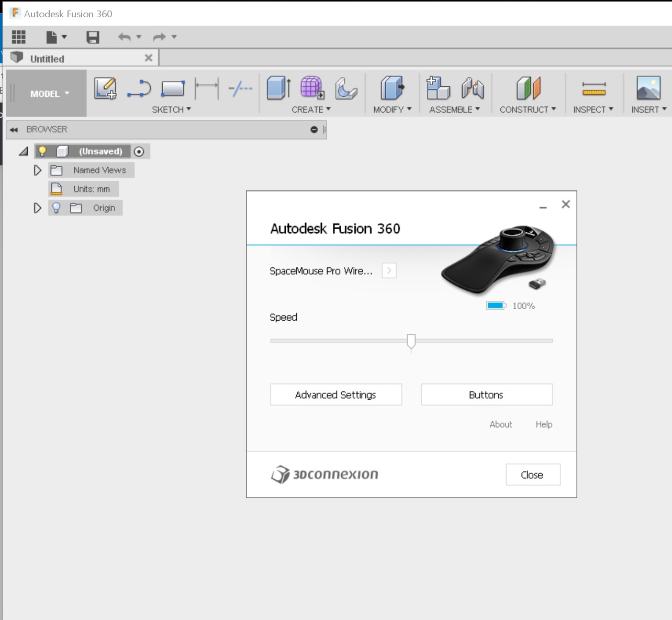Click the Speed slider handle
Image resolution: width=672 pixels, height=620 pixels.
[x=411, y=342]
